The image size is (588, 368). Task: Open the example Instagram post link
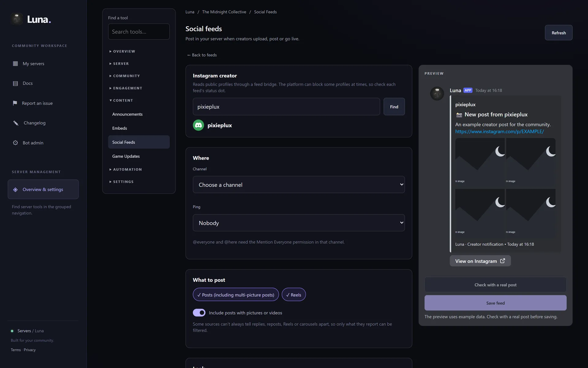[x=499, y=131]
